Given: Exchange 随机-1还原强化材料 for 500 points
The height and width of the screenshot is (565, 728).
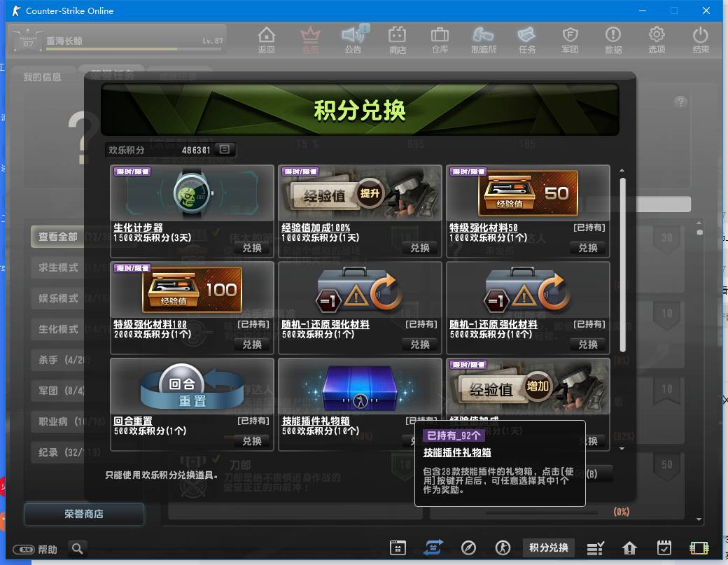Looking at the screenshot, I should (420, 344).
